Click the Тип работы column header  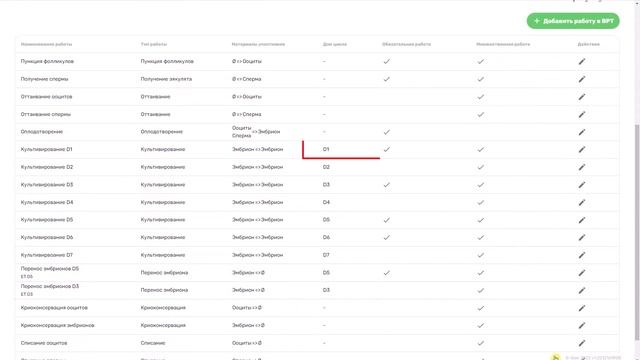tap(154, 44)
